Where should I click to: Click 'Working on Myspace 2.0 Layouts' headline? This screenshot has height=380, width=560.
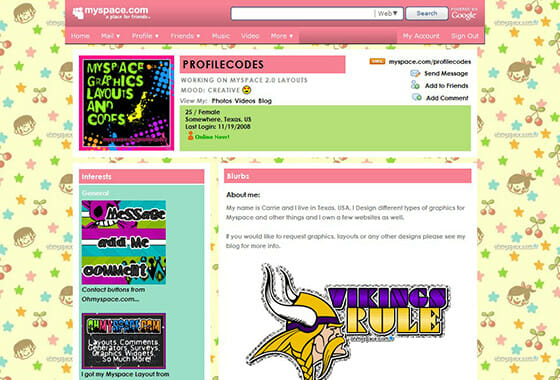pos(244,80)
